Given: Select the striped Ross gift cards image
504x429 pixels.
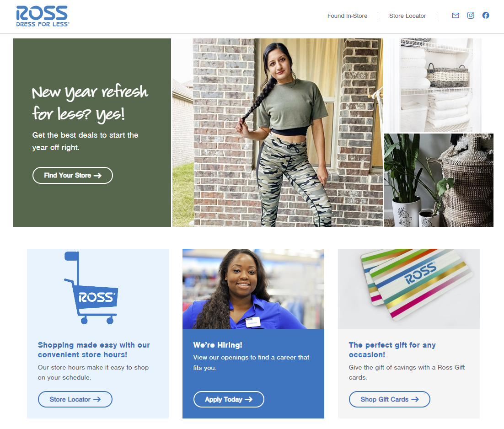Looking at the screenshot, I should (x=408, y=289).
